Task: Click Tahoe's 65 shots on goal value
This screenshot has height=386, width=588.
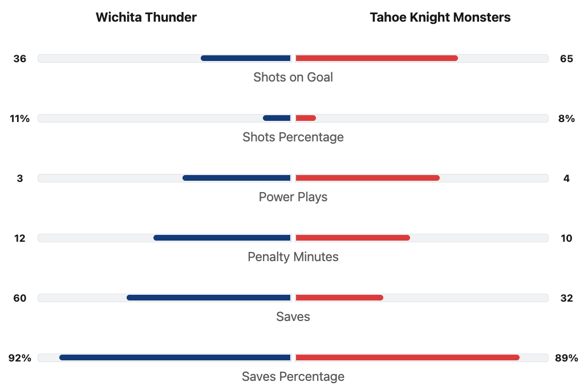Action: [566, 58]
